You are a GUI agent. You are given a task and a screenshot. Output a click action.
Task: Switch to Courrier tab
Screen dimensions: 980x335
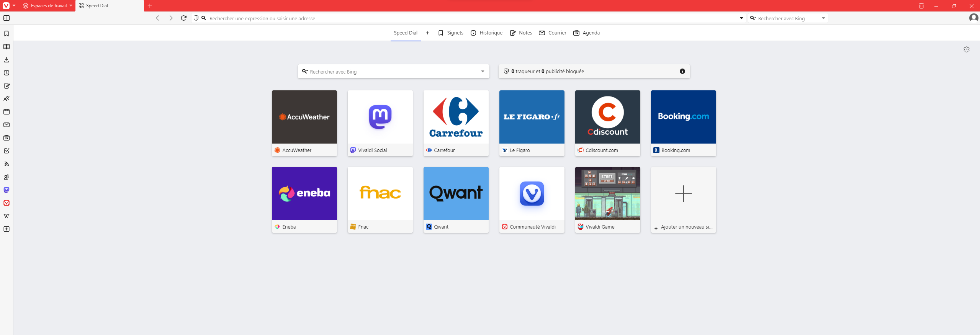tap(553, 33)
